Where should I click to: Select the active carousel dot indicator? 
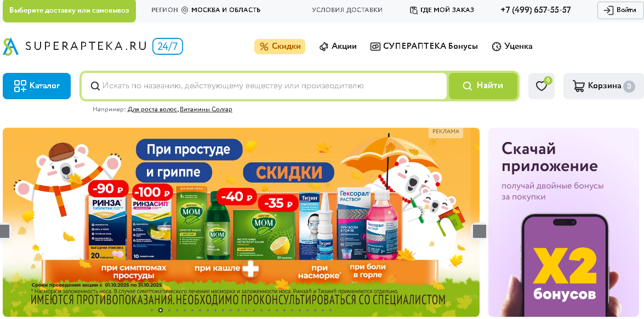(160, 310)
